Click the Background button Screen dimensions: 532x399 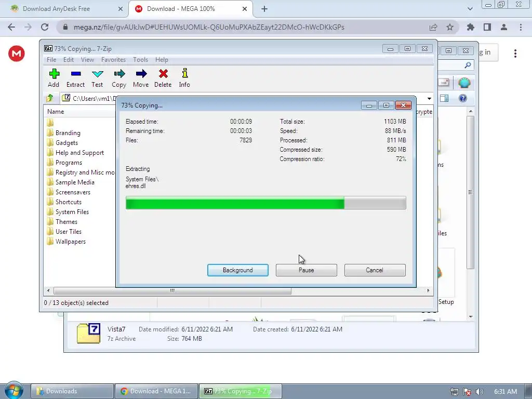pos(238,270)
